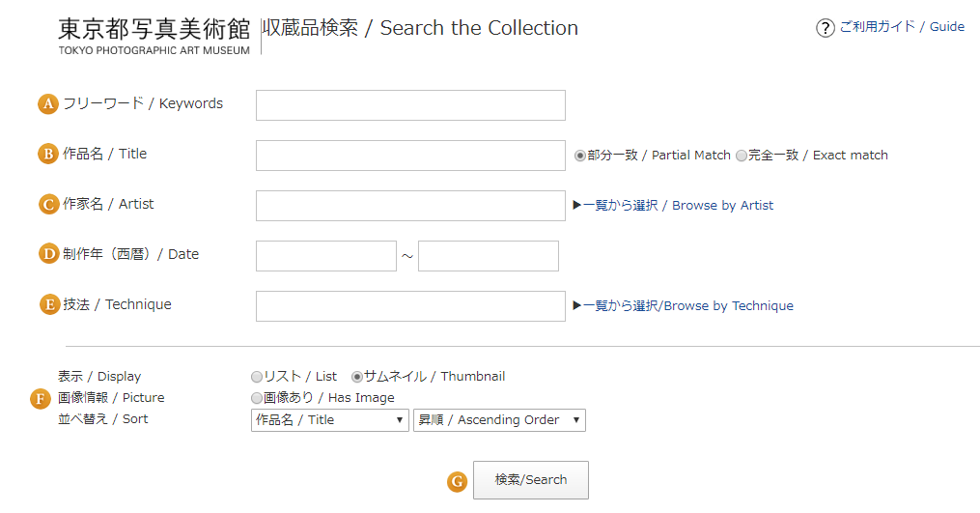Click the Search button

pos(531,480)
